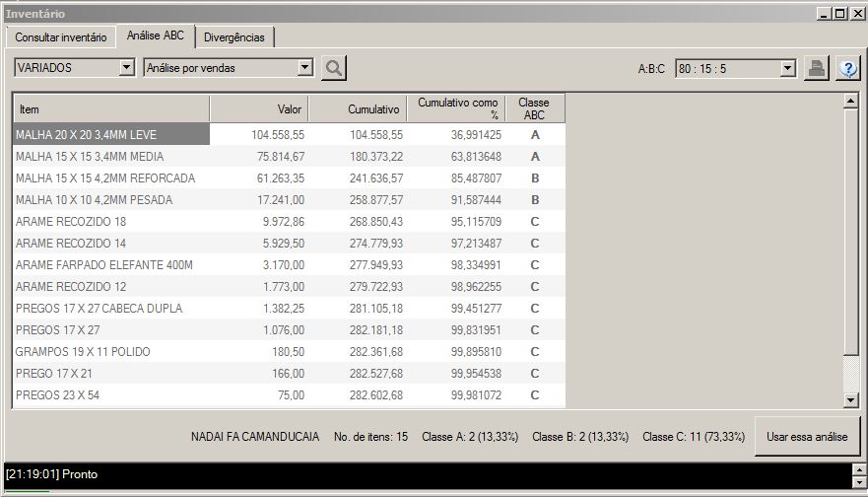Click the Classe ABC column header
The width and height of the screenshot is (868, 497).
tap(534, 108)
